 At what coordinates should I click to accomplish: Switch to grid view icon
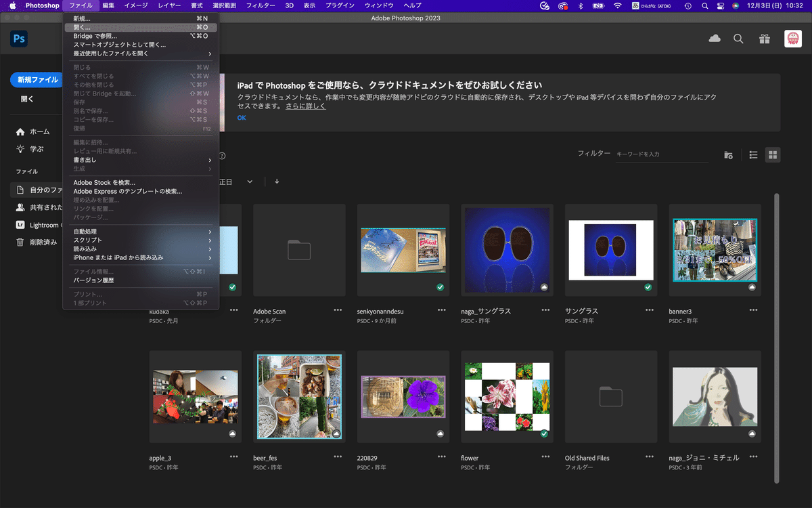click(773, 155)
